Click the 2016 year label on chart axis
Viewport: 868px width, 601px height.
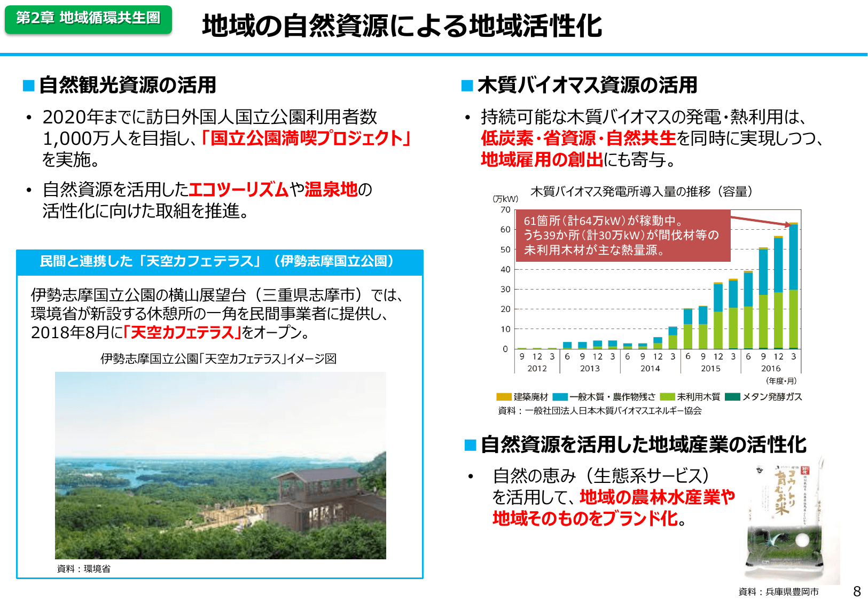click(770, 369)
